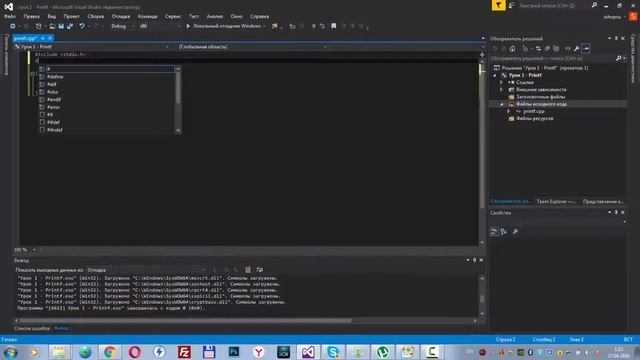Close the printf.cpp editor tab
Image resolution: width=640 pixels, height=360 pixels.
[50, 38]
